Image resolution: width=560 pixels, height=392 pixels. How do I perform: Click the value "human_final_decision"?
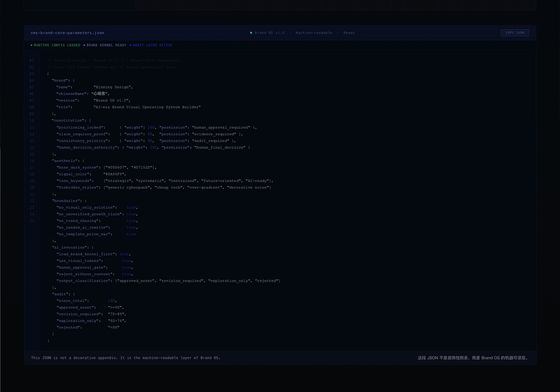[220, 147]
